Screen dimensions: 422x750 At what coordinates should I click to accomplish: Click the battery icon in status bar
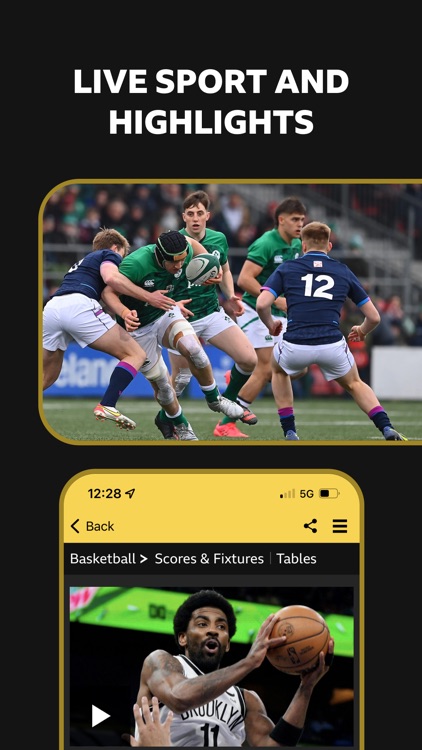click(329, 493)
